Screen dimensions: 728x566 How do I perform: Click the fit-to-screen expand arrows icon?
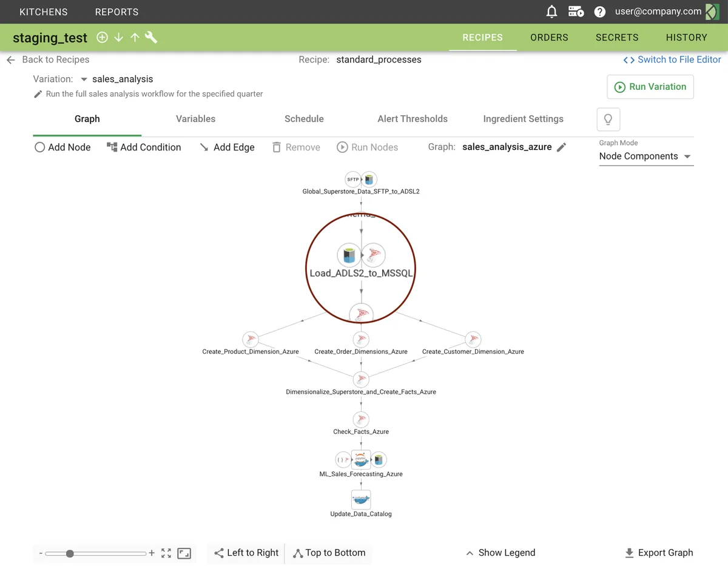pos(166,553)
